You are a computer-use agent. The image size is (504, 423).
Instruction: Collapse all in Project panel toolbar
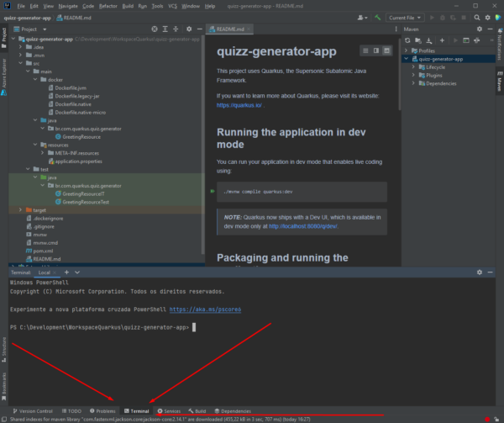click(x=176, y=29)
